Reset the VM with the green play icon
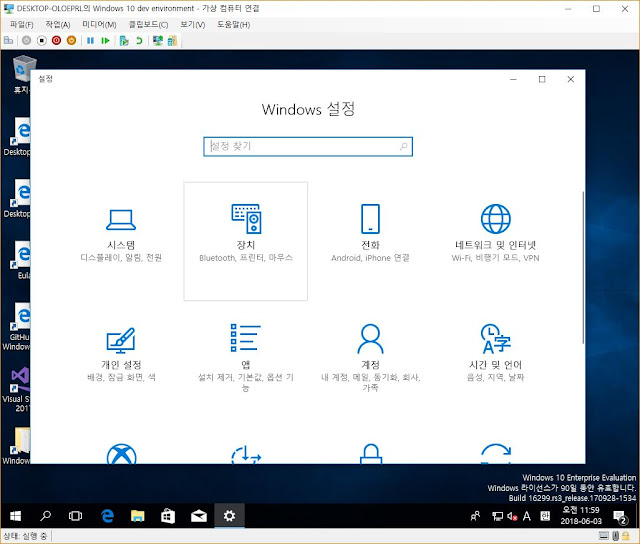This screenshot has width=640, height=544. (x=105, y=40)
